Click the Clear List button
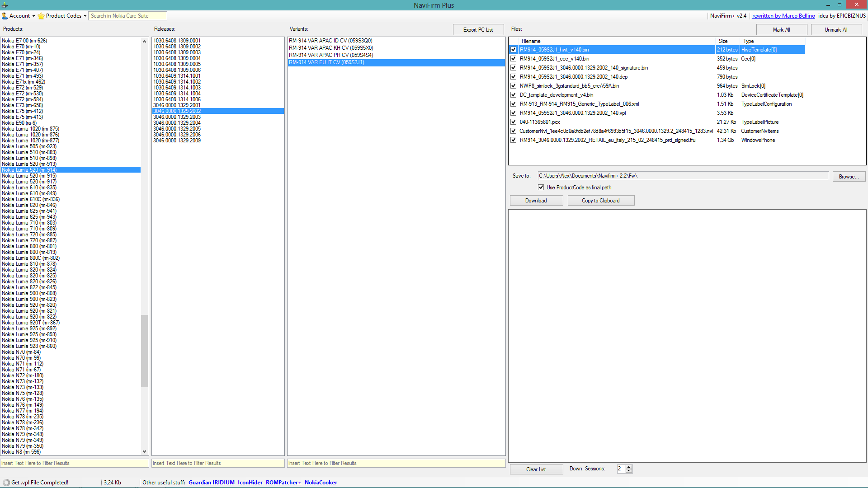Viewport: 868px width, 488px height. 536,469
